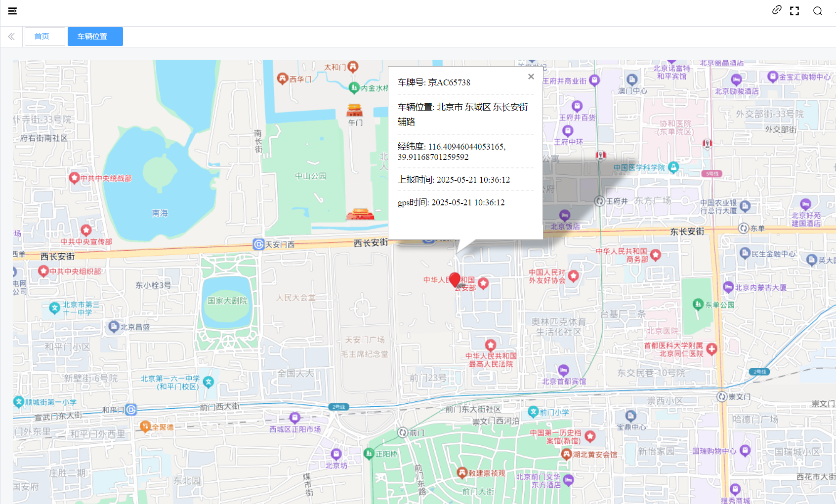Image resolution: width=836 pixels, height=504 pixels.
Task: Click the 北京首都宾馆 marker
Action: (x=563, y=370)
